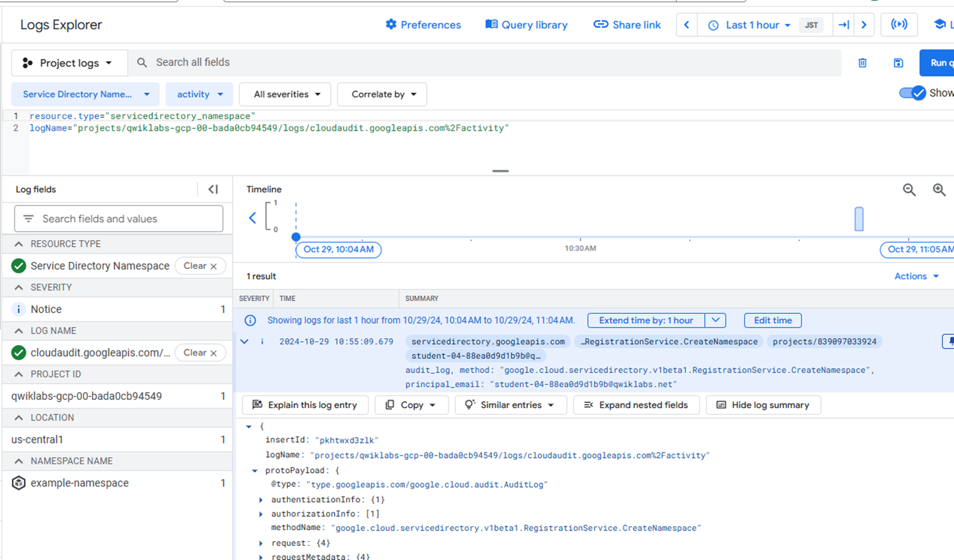Click the timeline histogram bar
The height and width of the screenshot is (560, 954).
[x=859, y=219]
